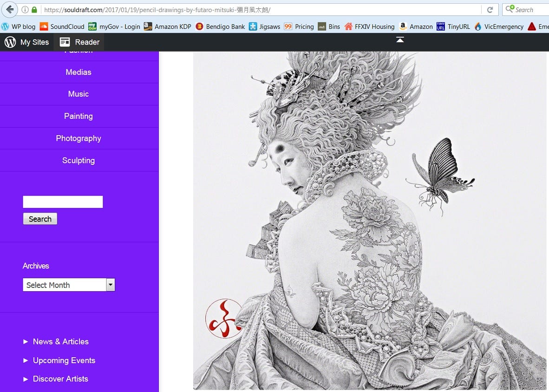Open the TinyURL bookmark

(x=453, y=26)
